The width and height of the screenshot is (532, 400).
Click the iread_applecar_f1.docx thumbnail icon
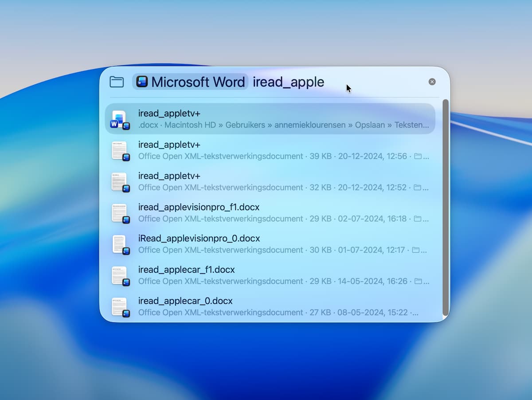(x=119, y=276)
